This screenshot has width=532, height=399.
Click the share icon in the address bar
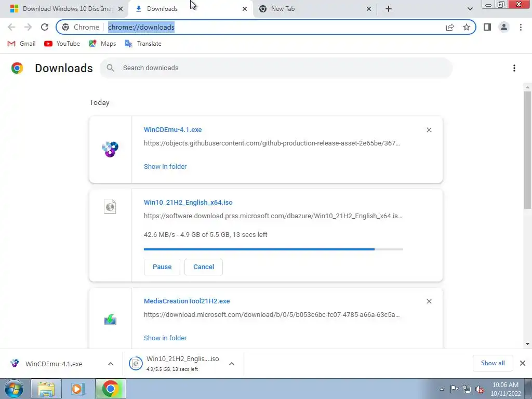tap(450, 27)
